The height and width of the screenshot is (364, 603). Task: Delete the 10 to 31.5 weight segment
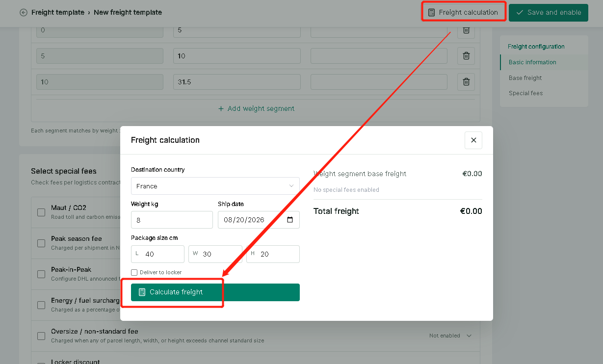[x=466, y=82]
